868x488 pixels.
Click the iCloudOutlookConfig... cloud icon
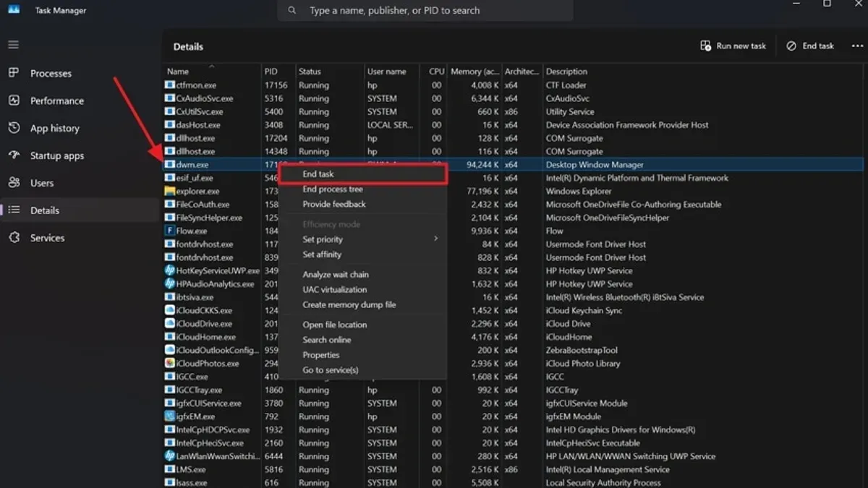(170, 351)
